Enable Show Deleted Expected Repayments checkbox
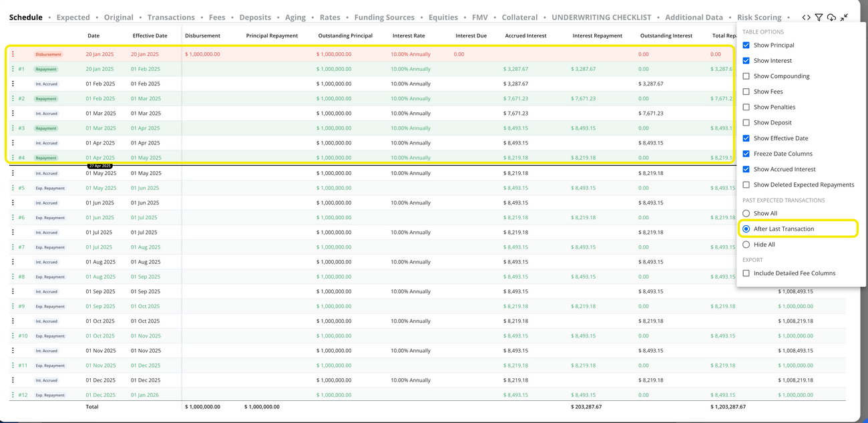The width and height of the screenshot is (868, 423). (x=746, y=184)
